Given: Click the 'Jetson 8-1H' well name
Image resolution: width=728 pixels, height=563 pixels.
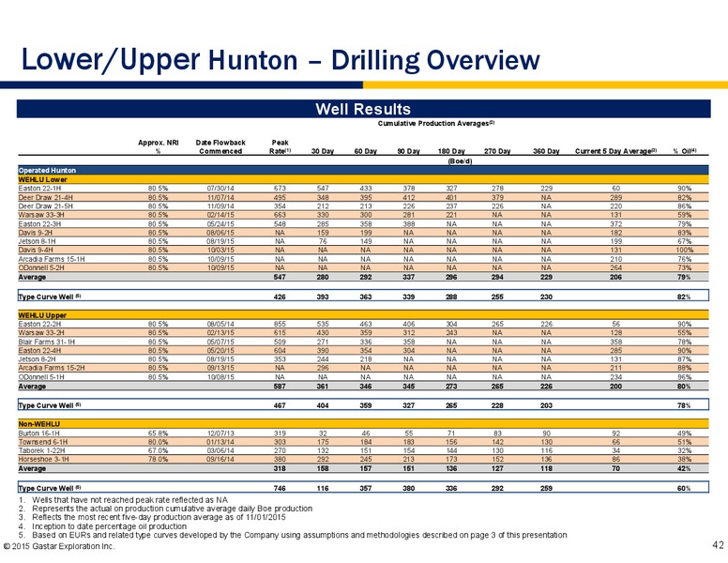Looking at the screenshot, I should click(x=37, y=241).
